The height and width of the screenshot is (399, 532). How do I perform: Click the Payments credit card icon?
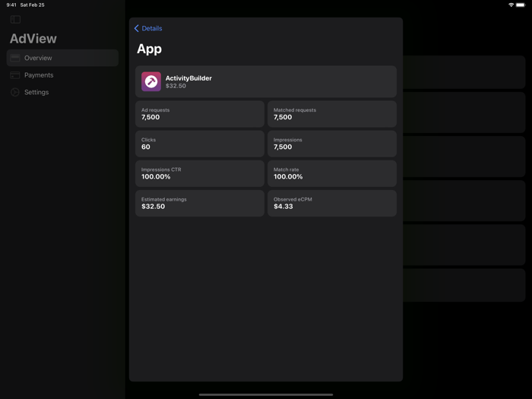point(15,75)
